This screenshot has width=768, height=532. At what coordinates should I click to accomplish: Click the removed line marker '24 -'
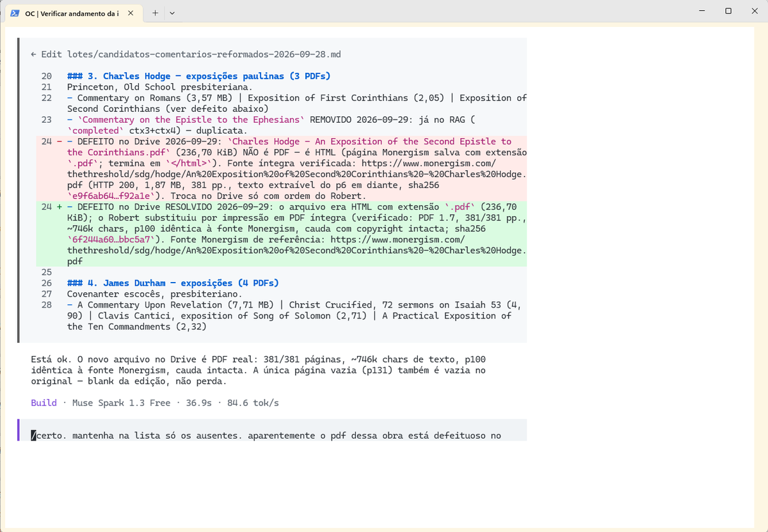[x=51, y=141]
